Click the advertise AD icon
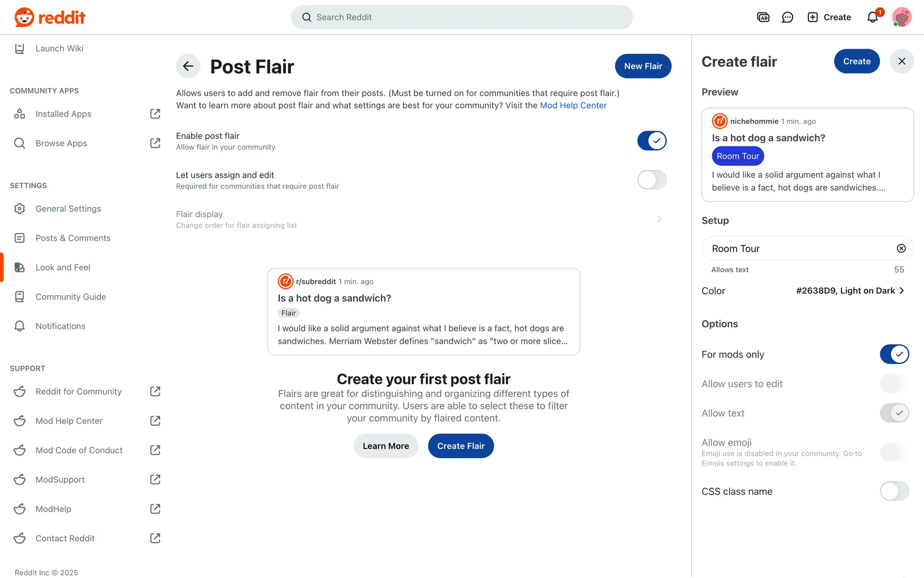 coord(763,17)
